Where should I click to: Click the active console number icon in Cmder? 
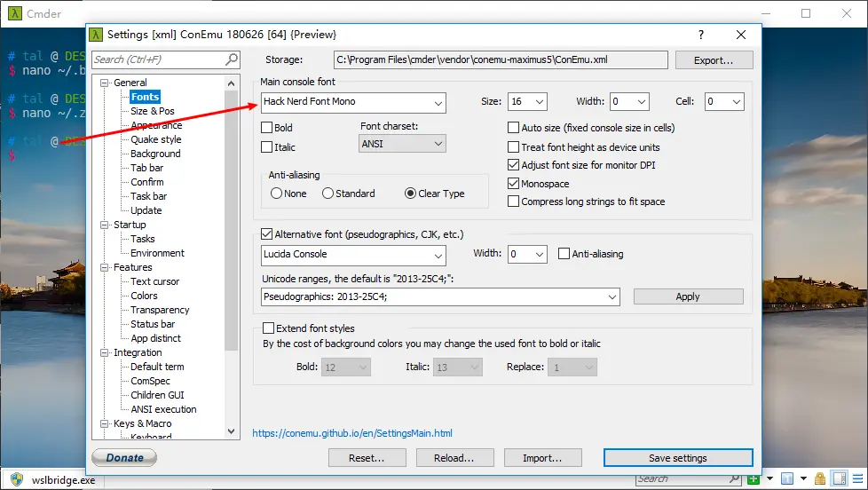[x=786, y=479]
